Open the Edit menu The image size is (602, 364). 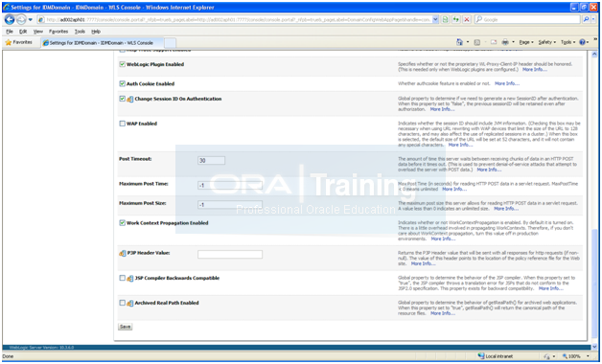click(23, 32)
